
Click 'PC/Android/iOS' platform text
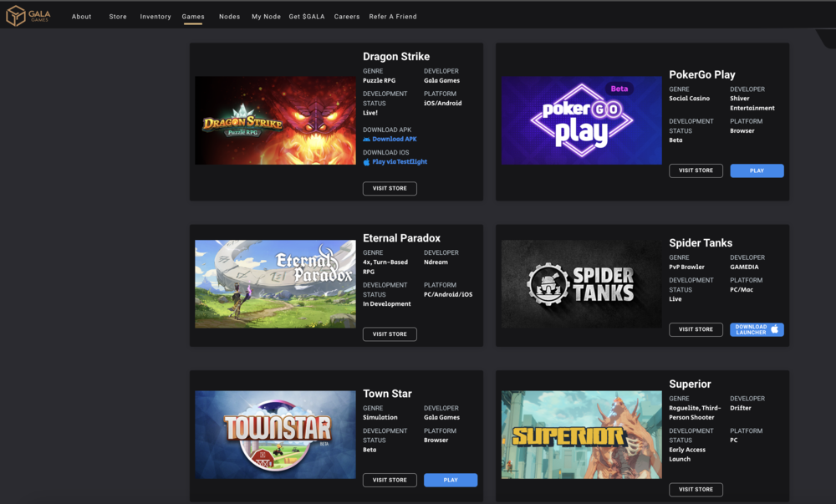(448, 294)
